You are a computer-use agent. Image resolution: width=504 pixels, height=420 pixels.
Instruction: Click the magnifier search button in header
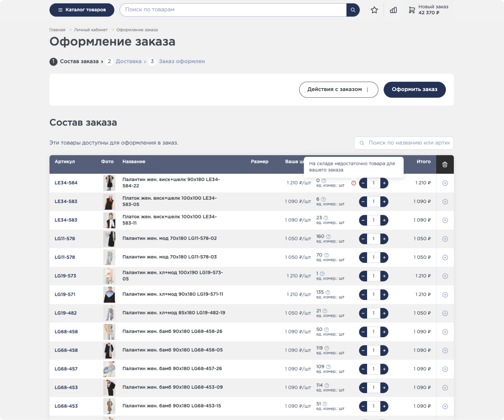coord(353,10)
